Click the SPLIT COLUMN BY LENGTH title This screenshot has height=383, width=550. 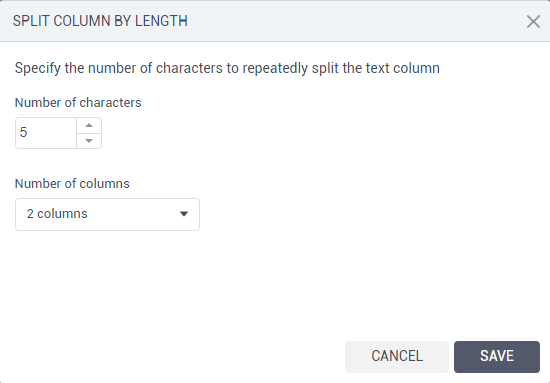pos(100,21)
